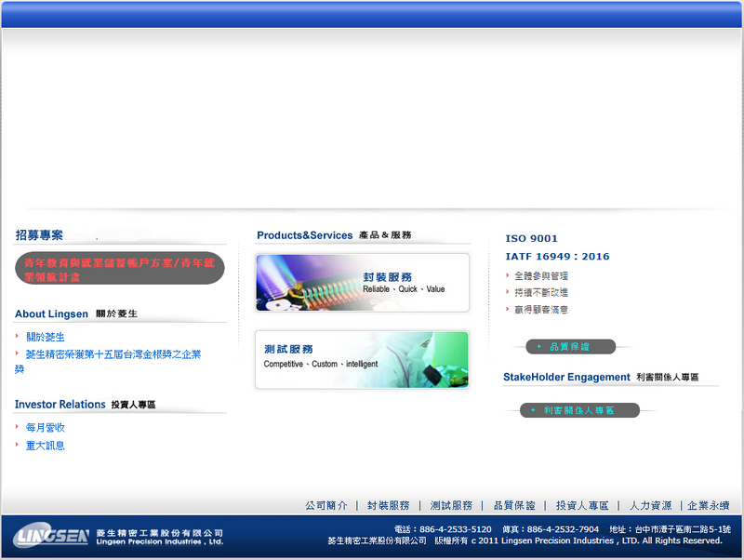Open the red youth employment program banner
Image resolution: width=744 pixels, height=560 pixels.
click(120, 268)
